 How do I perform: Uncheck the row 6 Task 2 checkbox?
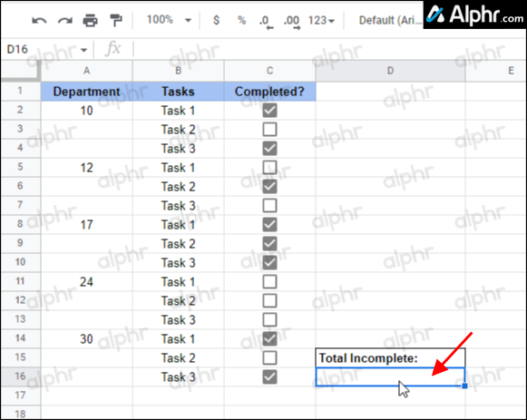pyautogui.click(x=270, y=187)
